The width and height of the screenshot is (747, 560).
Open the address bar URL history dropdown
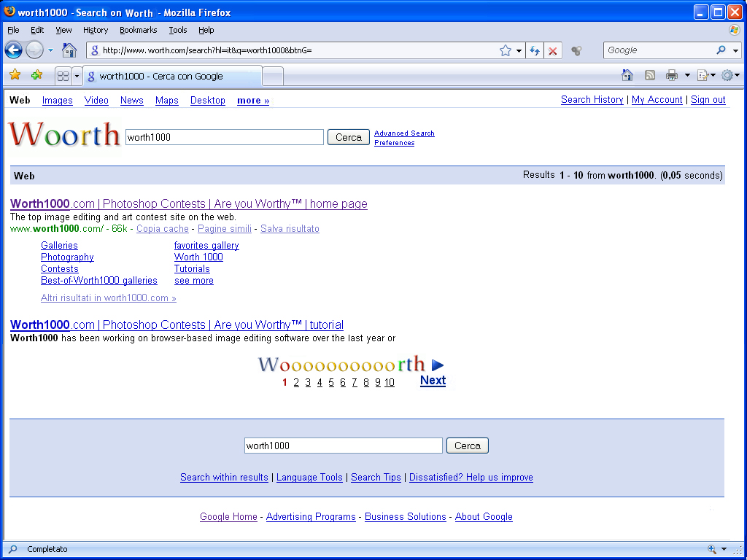click(519, 50)
